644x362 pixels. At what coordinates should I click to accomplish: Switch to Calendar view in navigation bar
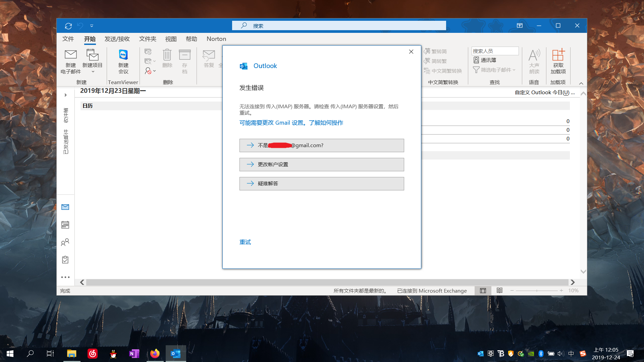tap(65, 225)
